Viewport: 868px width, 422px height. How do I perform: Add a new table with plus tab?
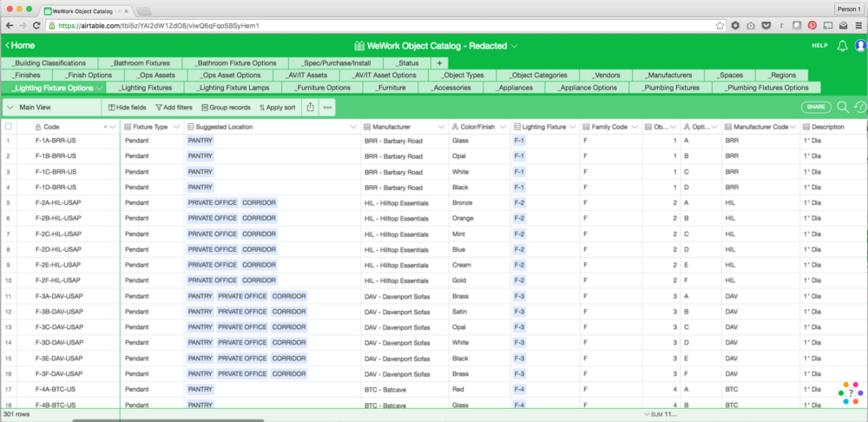pyautogui.click(x=439, y=63)
